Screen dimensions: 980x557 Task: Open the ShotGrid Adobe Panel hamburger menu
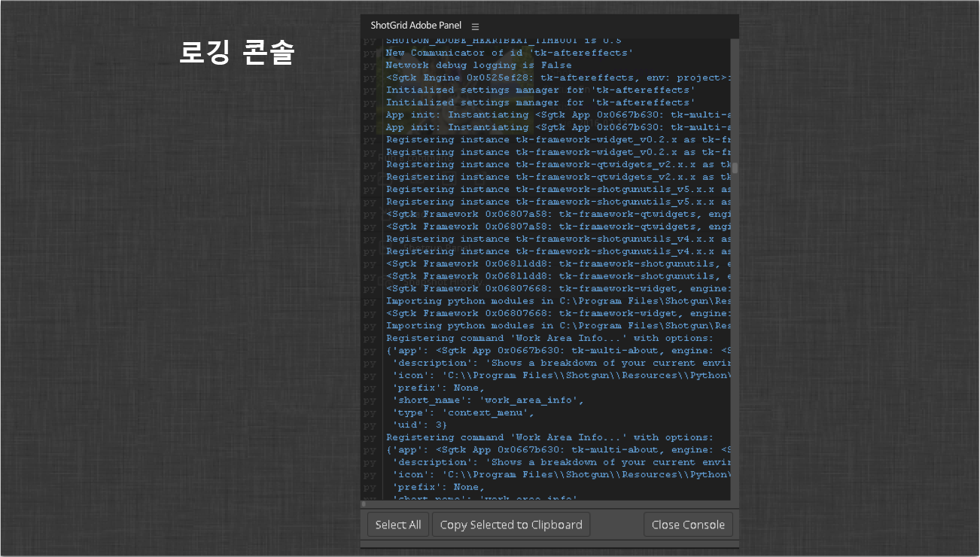pyautogui.click(x=475, y=26)
